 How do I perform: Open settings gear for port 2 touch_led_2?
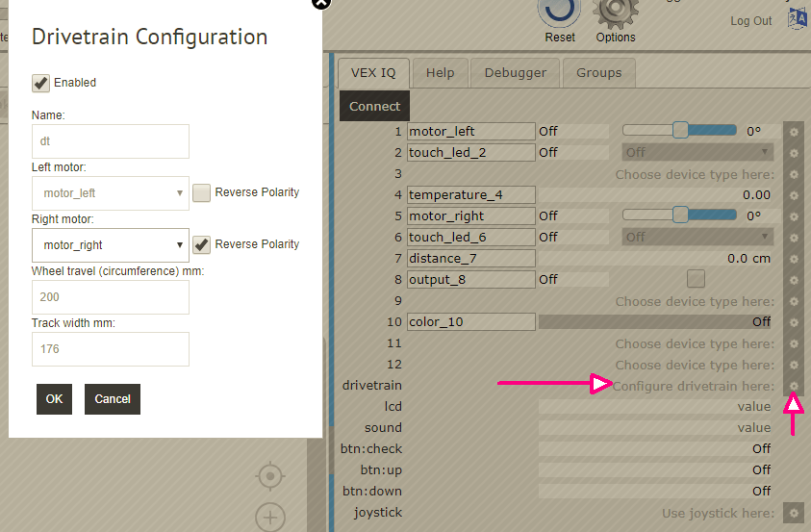coord(794,153)
